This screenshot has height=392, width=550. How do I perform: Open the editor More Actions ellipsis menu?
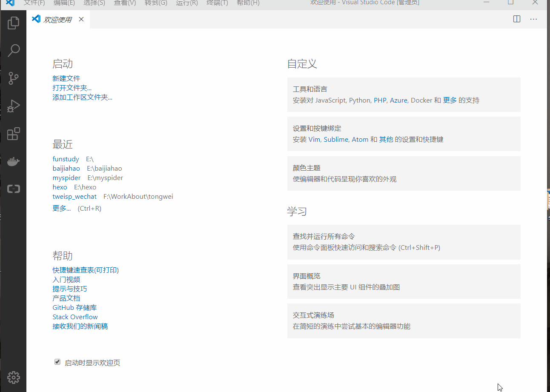click(x=533, y=19)
